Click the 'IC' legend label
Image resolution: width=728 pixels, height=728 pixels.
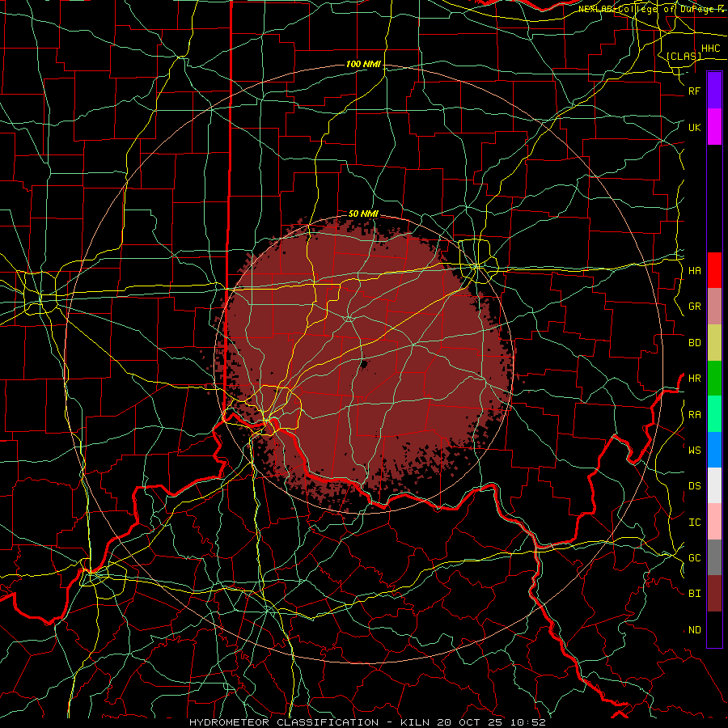[694, 523]
